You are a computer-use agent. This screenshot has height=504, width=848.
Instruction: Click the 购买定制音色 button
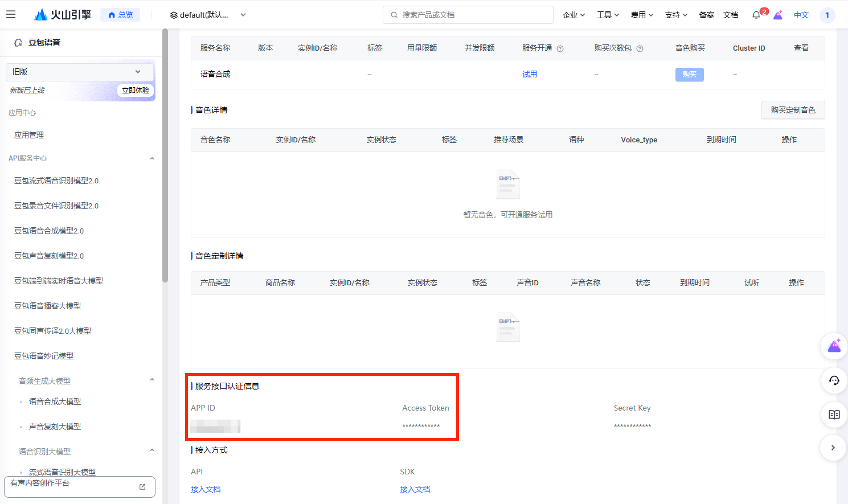tap(793, 110)
